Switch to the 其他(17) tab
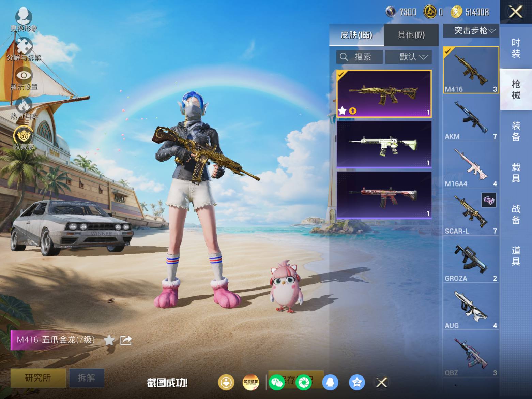The image size is (532, 399). pos(411,35)
